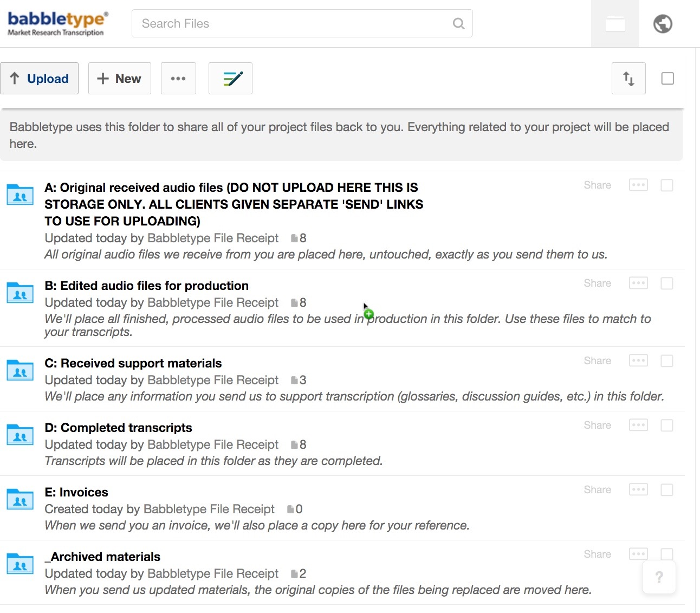The image size is (700, 613).
Task: Open the folder view icon in header
Action: (x=615, y=24)
